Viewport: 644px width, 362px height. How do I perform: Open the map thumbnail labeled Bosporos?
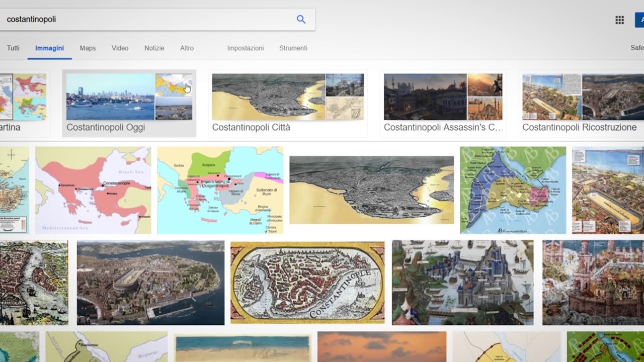[107, 347]
